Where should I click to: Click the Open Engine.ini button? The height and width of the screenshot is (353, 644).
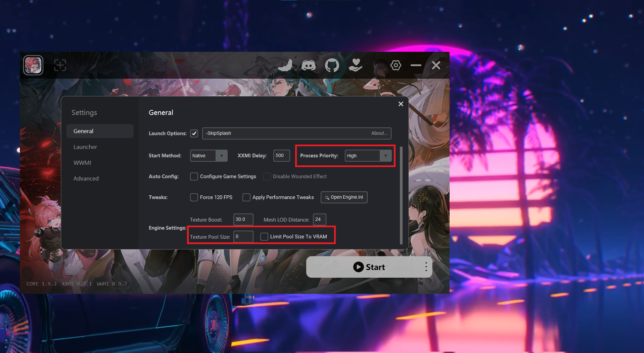[x=344, y=197]
